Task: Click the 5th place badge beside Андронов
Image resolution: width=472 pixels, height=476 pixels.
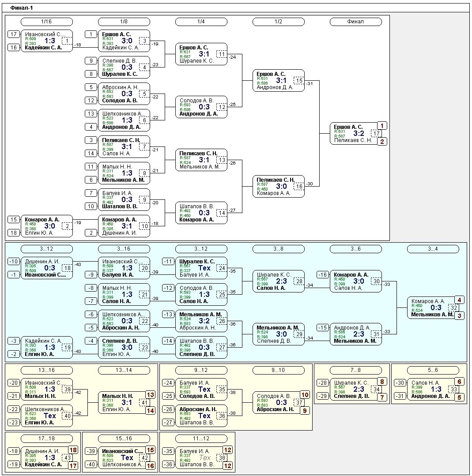Action: 459,397
